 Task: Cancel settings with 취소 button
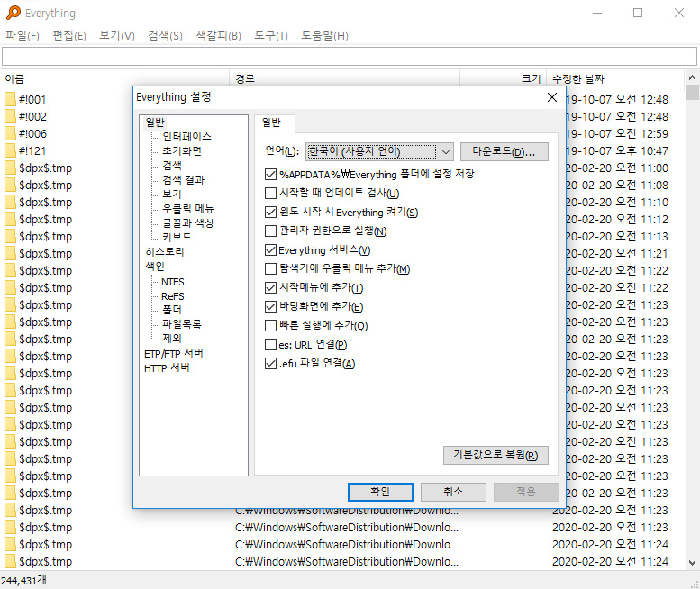click(x=453, y=492)
